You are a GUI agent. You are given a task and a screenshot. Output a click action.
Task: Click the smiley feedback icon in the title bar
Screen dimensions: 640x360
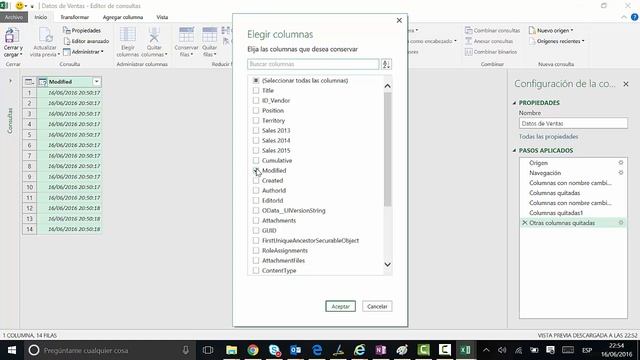pos(19,6)
